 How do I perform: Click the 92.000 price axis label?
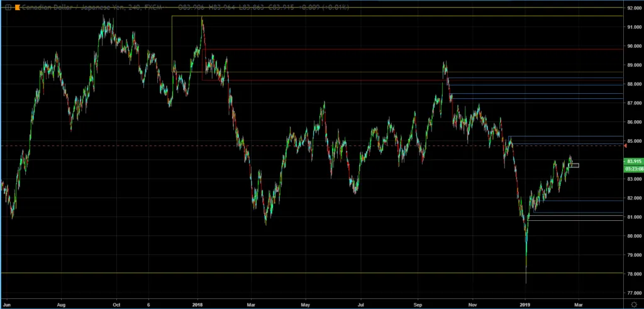tap(634, 8)
